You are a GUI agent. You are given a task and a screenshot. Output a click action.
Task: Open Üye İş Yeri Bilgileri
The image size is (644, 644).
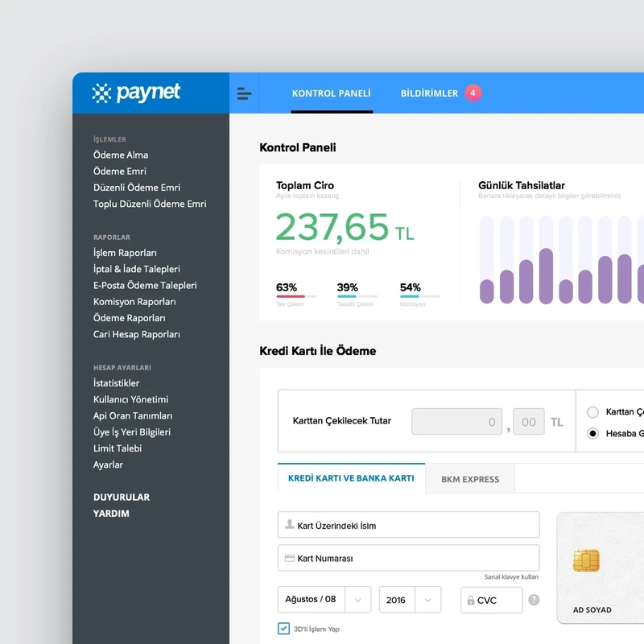point(131,432)
